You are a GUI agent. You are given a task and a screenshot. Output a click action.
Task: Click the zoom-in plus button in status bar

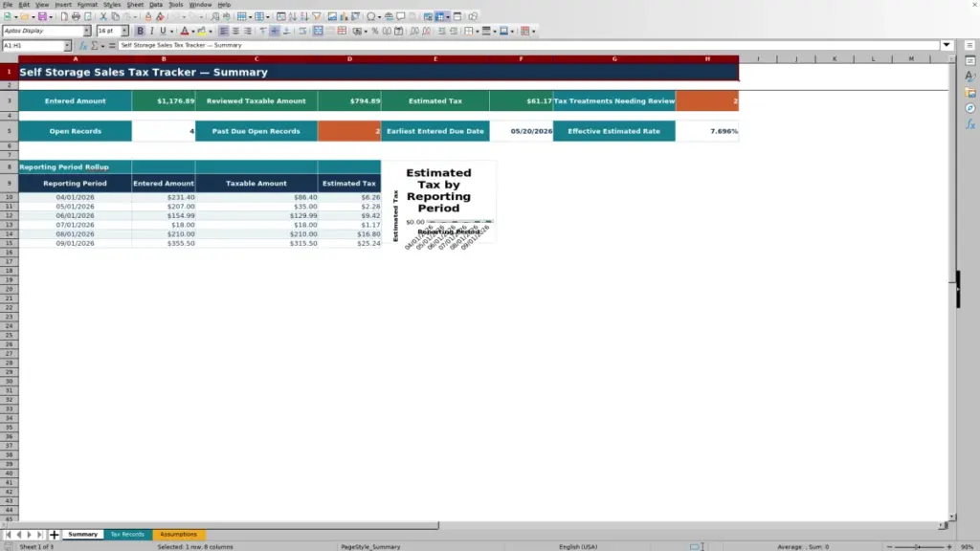pos(949,547)
